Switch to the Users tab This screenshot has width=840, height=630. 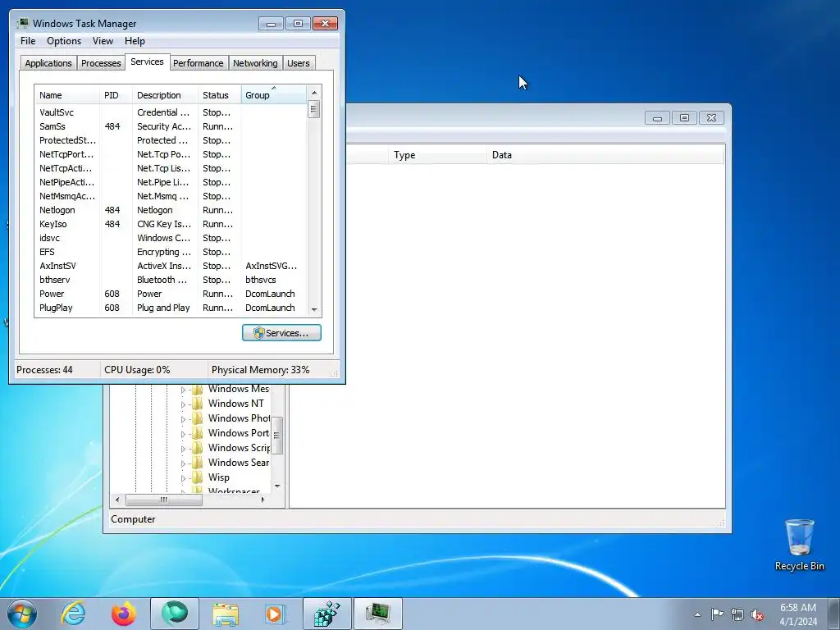point(299,62)
